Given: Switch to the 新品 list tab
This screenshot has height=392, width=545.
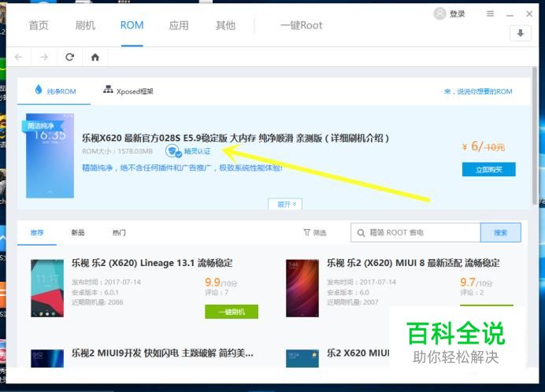Looking at the screenshot, I should (x=78, y=232).
